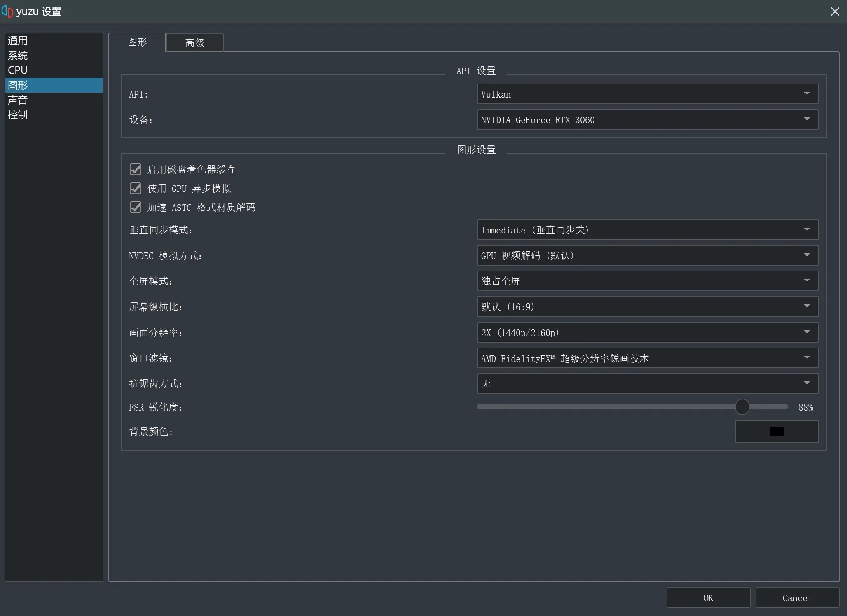The width and height of the screenshot is (847, 616).
Task: Click the 窗口滤镜 label
Action: (x=151, y=358)
